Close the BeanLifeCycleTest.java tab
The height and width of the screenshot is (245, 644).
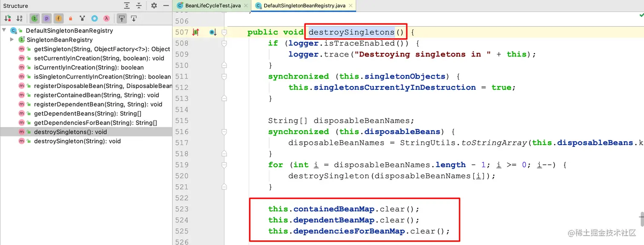click(x=246, y=6)
